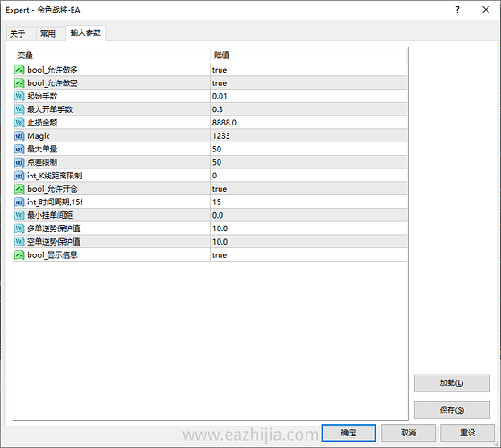Screen dimensions: 501x448
Task: Select the 止损金额 variable name
Action: click(x=42, y=123)
